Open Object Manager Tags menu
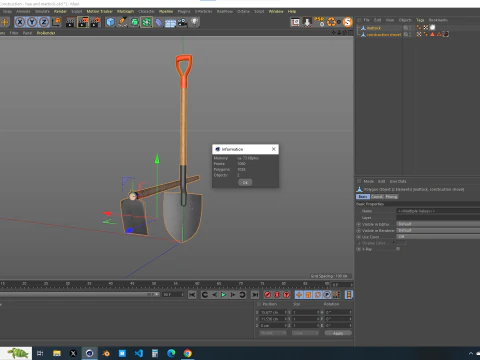 pyautogui.click(x=420, y=20)
